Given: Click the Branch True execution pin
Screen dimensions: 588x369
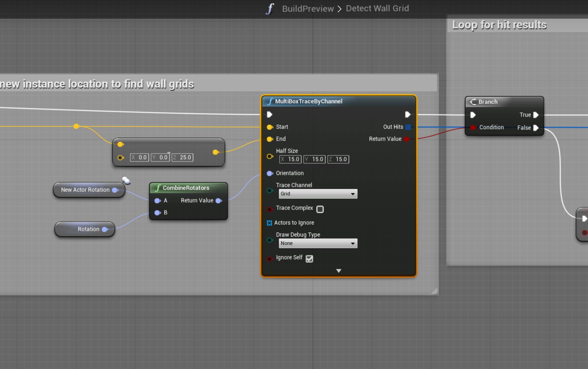Looking at the screenshot, I should tap(536, 115).
